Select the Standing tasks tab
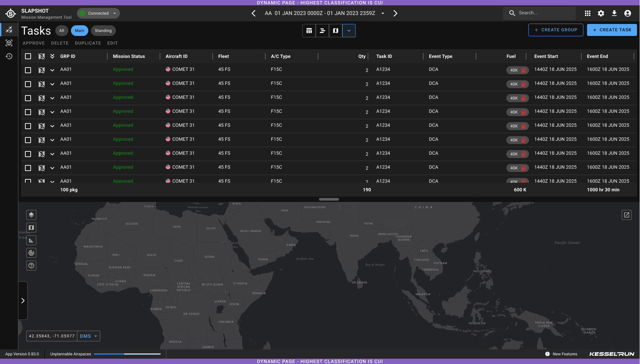Viewport: 640px width, 364px height. pyautogui.click(x=103, y=31)
